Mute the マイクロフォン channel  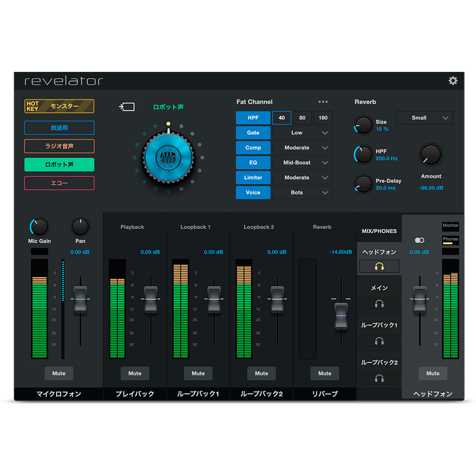point(59,373)
